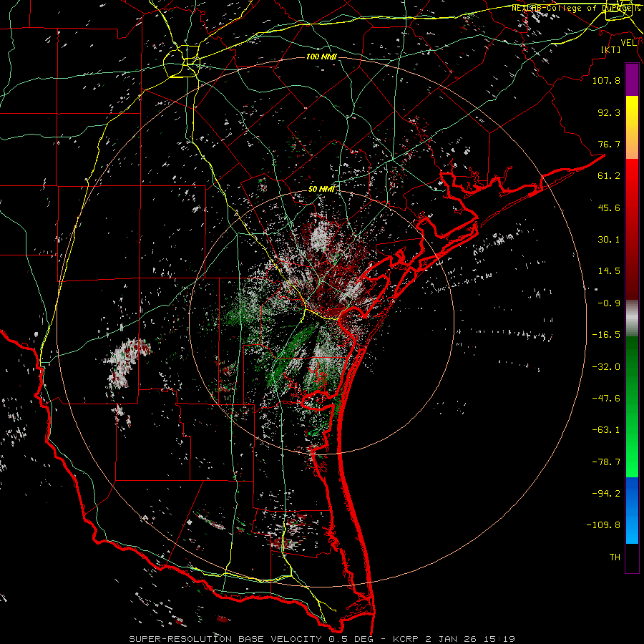644x644 pixels.
Task: Click the -94.2 velocity scale value
Action: 606,494
